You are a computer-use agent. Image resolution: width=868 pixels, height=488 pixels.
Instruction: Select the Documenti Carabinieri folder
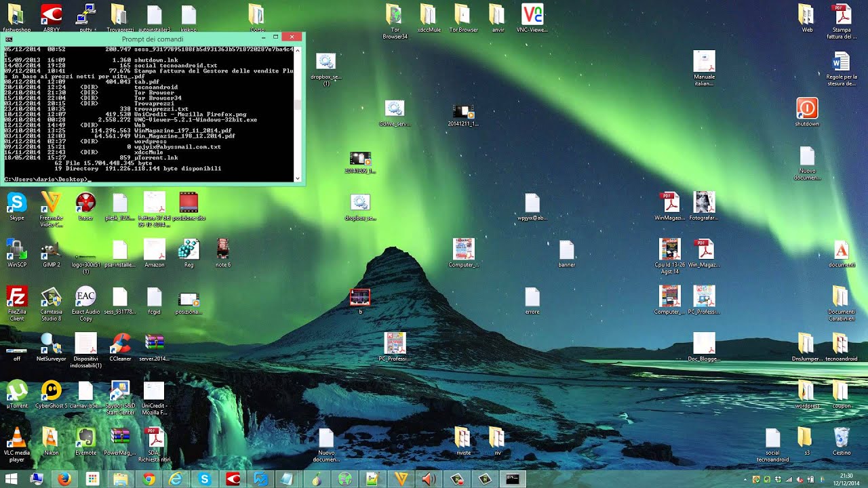(x=841, y=303)
